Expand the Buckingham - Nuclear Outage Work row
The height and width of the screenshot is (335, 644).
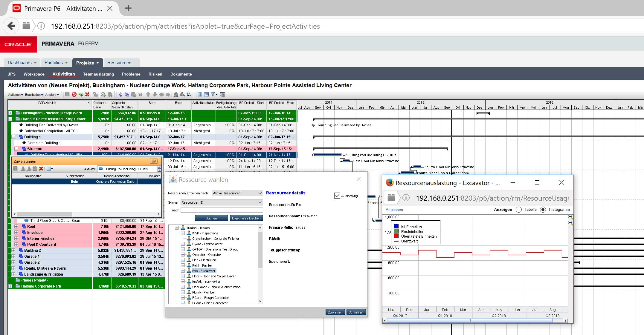10,113
